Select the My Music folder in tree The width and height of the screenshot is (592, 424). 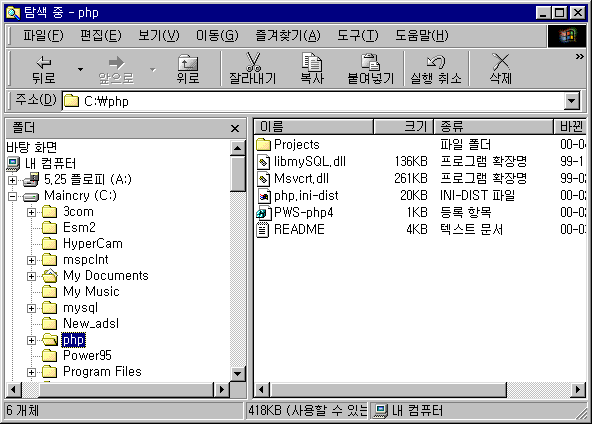(x=91, y=291)
